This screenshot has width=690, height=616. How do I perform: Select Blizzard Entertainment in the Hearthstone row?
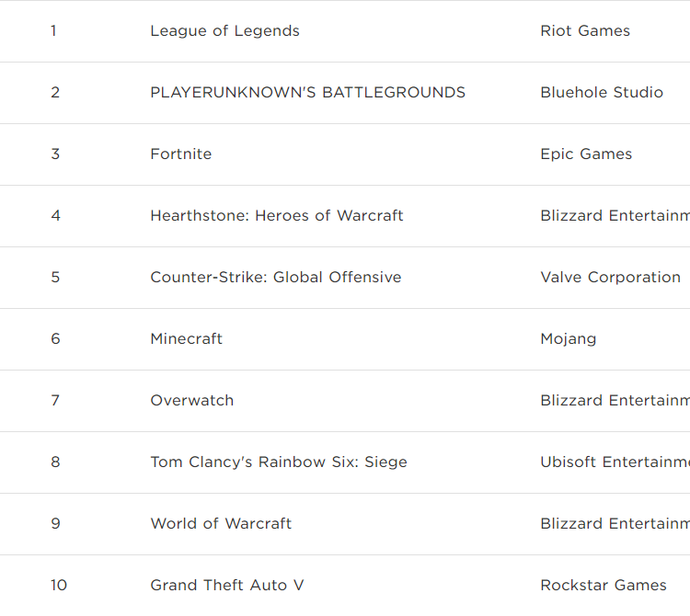tap(615, 216)
